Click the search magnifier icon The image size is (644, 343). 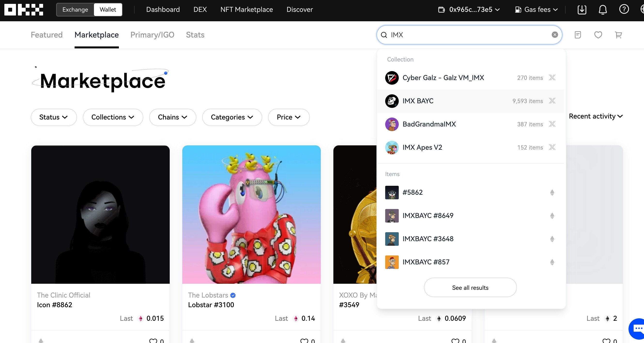pyautogui.click(x=384, y=35)
